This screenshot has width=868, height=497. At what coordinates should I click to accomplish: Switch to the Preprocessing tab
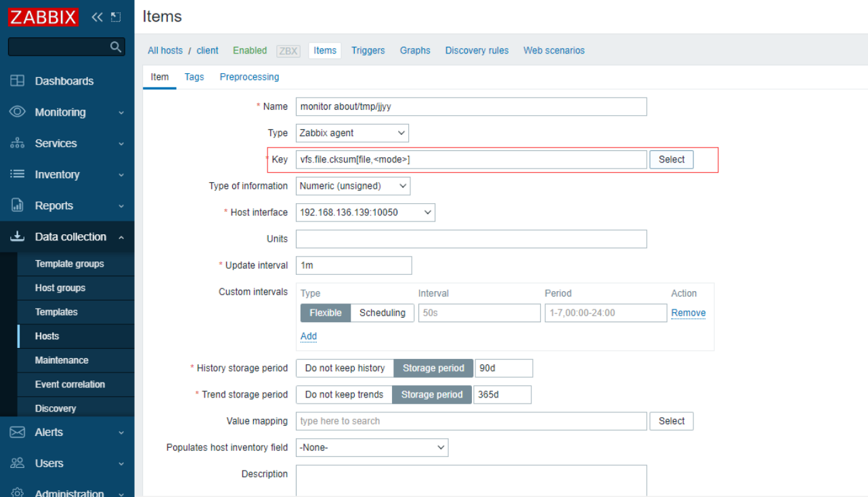tap(249, 77)
